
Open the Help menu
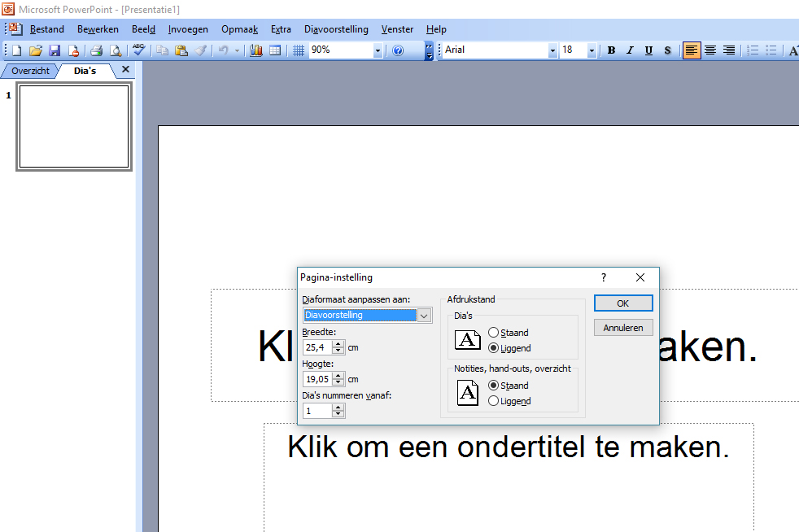[436, 29]
